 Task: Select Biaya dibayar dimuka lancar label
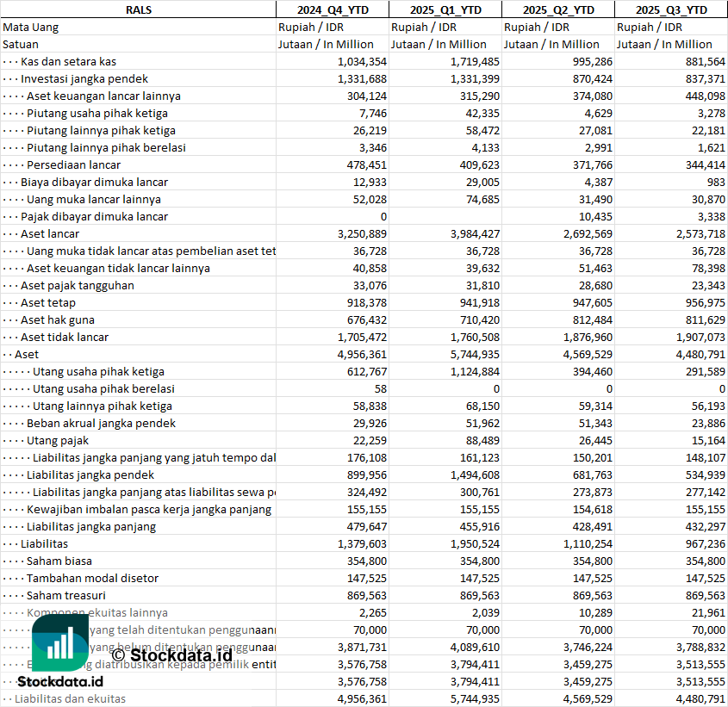point(94,182)
